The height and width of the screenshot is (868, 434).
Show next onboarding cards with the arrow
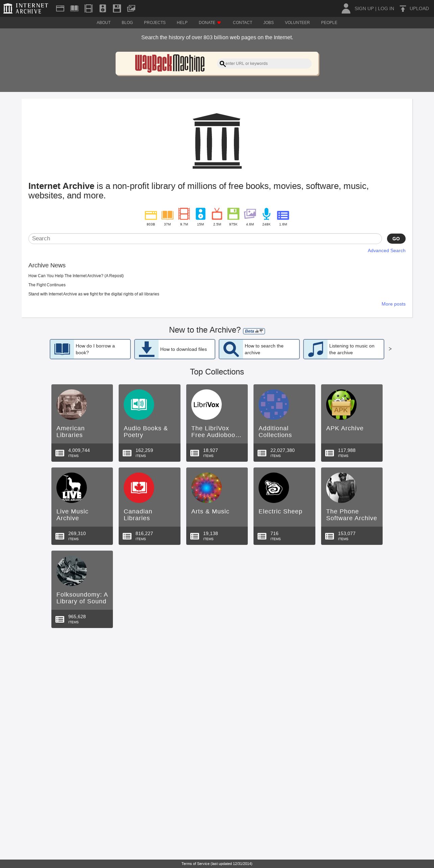coord(390,349)
